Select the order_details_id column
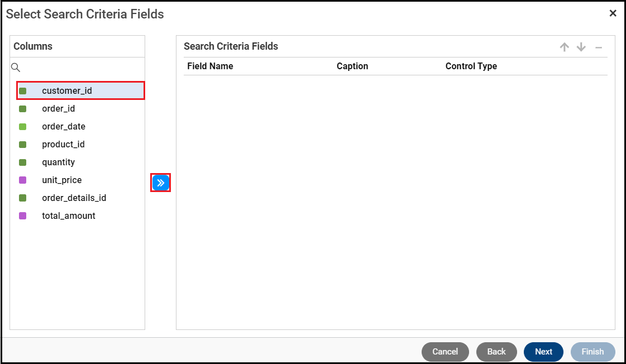The width and height of the screenshot is (626, 364). click(74, 198)
